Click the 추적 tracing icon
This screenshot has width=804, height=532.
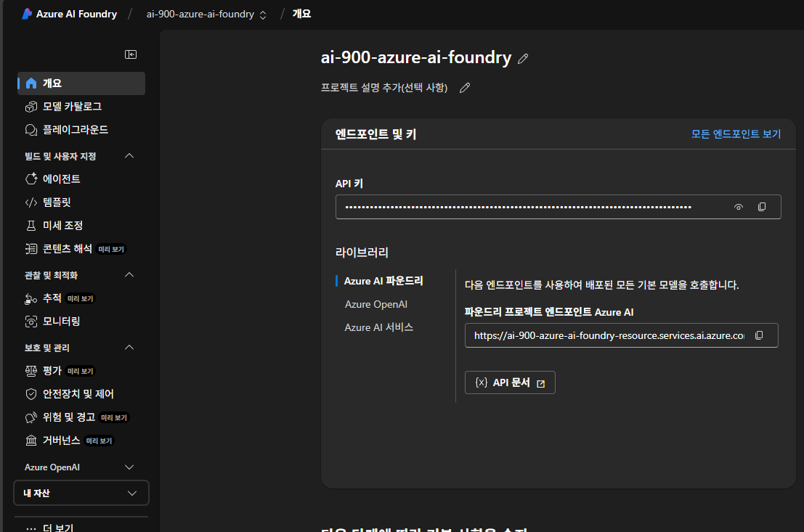coord(31,298)
